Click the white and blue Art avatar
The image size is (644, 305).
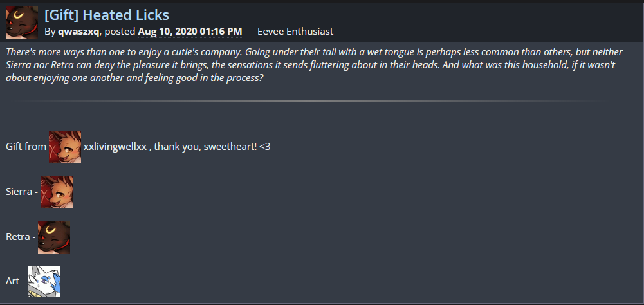pos(44,282)
